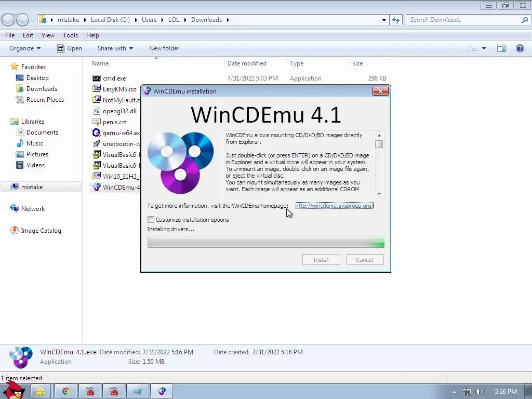Open Chrome from the taskbar
532x399 pixels.
(x=66, y=392)
